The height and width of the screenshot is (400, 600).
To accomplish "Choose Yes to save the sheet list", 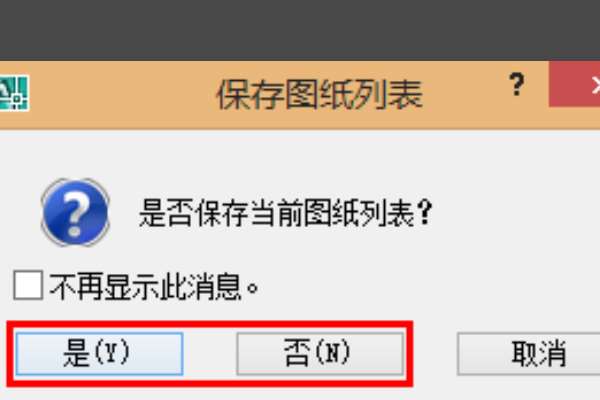I will coord(99,354).
